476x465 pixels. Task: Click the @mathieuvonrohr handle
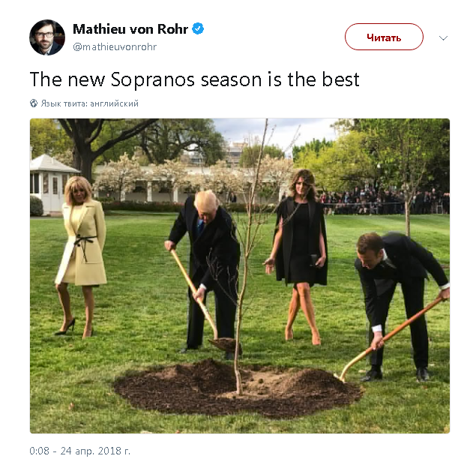tap(115, 46)
